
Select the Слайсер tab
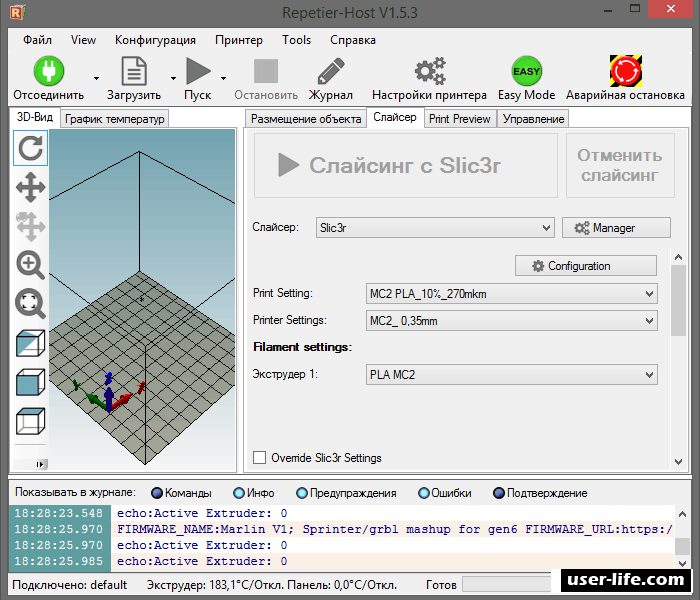pos(395,117)
